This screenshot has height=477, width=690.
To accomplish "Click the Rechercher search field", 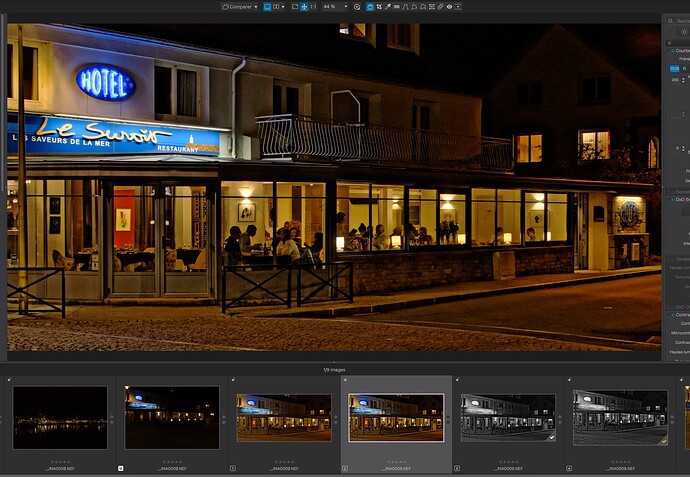I will click(x=681, y=19).
